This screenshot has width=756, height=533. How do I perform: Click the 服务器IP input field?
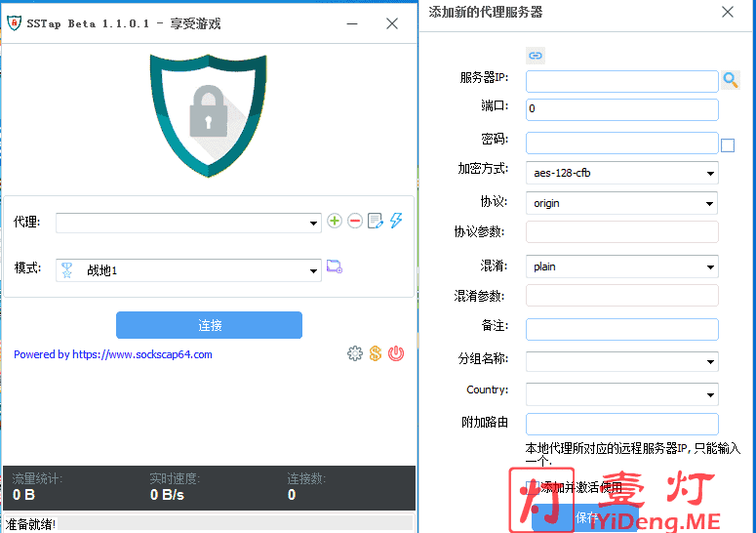621,81
